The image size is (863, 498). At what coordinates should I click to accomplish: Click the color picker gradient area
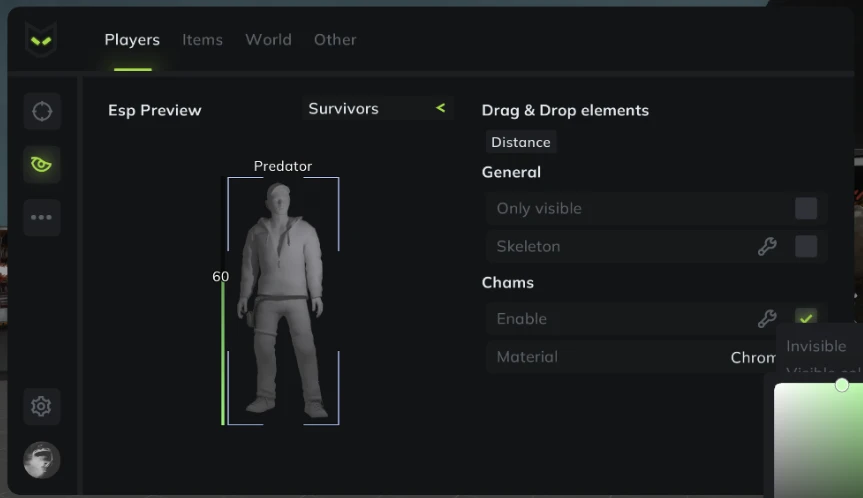pos(818,440)
